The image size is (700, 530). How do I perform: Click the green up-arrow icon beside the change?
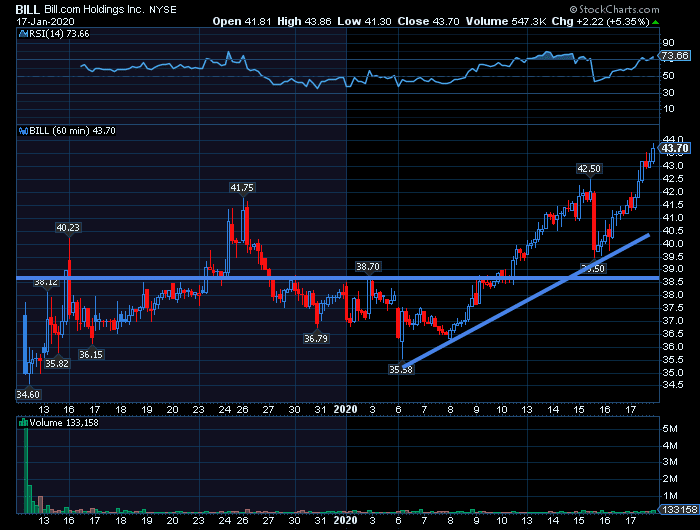655,22
